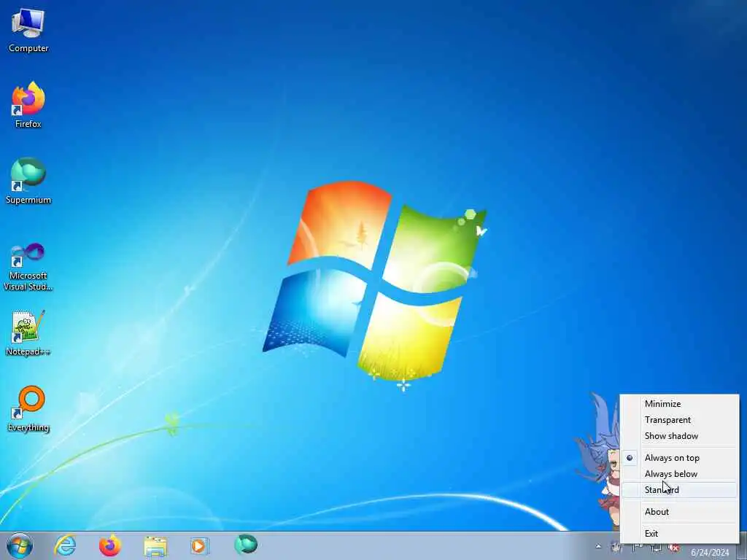Open the network tray icon
747x560 pixels.
[656, 548]
